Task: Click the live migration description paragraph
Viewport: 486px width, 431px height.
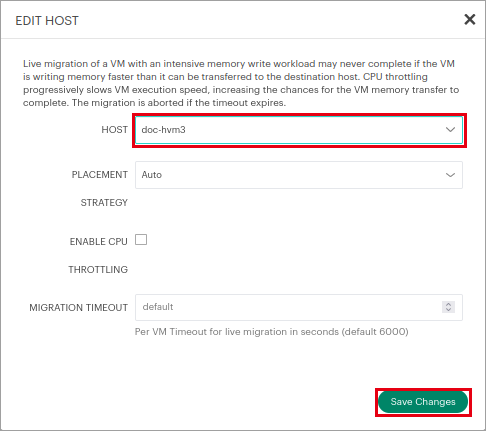Action: click(241, 83)
